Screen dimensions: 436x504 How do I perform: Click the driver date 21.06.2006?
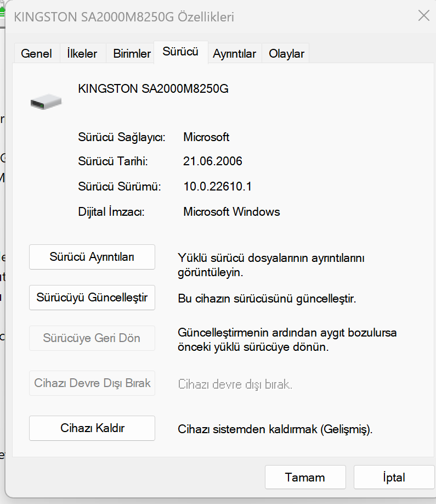213,161
